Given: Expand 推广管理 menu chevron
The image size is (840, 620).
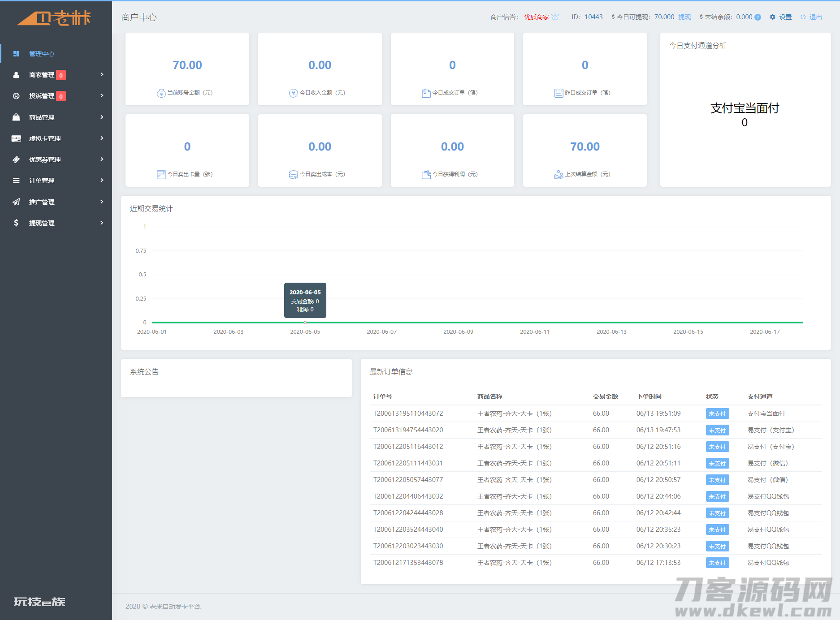Looking at the screenshot, I should coord(102,202).
